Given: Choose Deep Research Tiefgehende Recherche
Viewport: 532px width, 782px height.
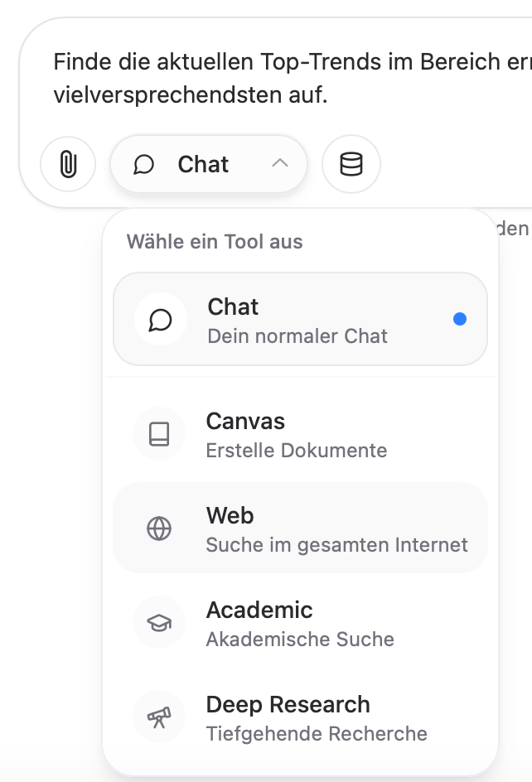Looking at the screenshot, I should click(x=300, y=718).
